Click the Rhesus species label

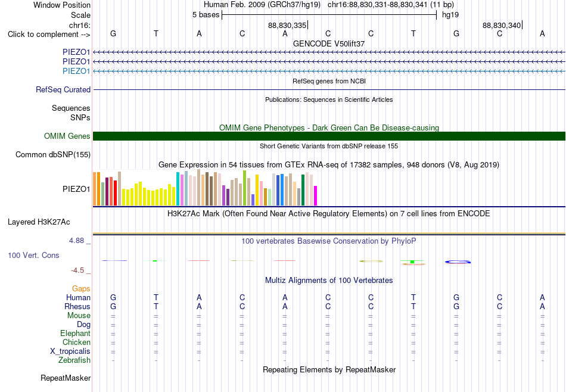pos(77,306)
